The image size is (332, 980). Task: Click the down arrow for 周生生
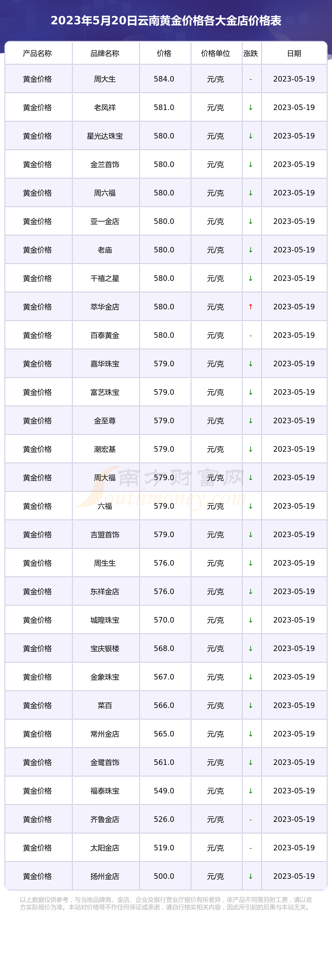251,563
